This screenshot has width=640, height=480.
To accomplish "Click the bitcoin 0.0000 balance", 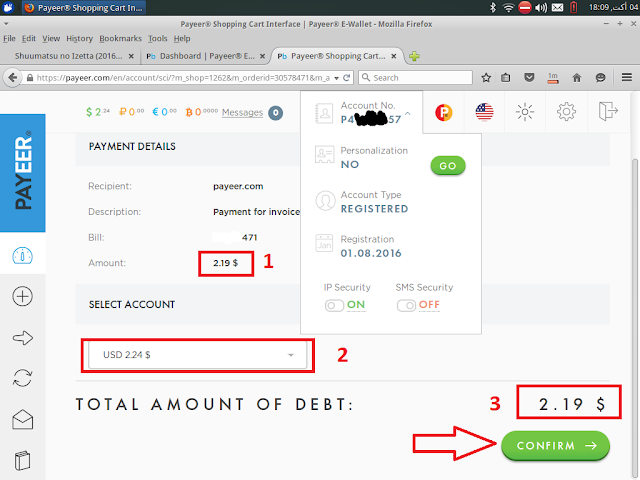I will [x=202, y=112].
